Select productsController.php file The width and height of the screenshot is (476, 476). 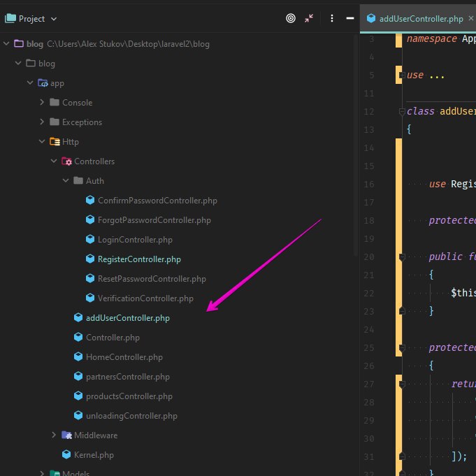tap(129, 396)
